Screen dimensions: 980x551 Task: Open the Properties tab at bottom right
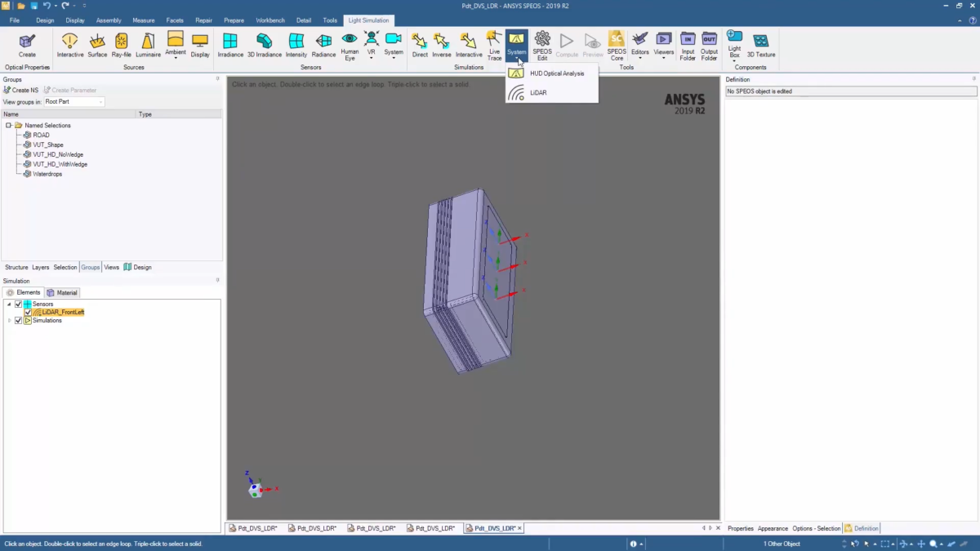[x=741, y=528]
